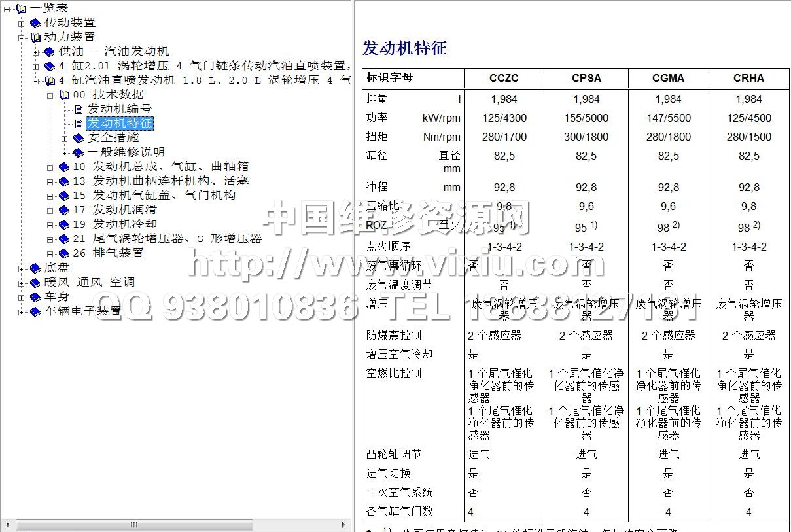This screenshot has height=532, width=791.
Task: Collapse the root 一览表 node
Action: tap(7, 9)
